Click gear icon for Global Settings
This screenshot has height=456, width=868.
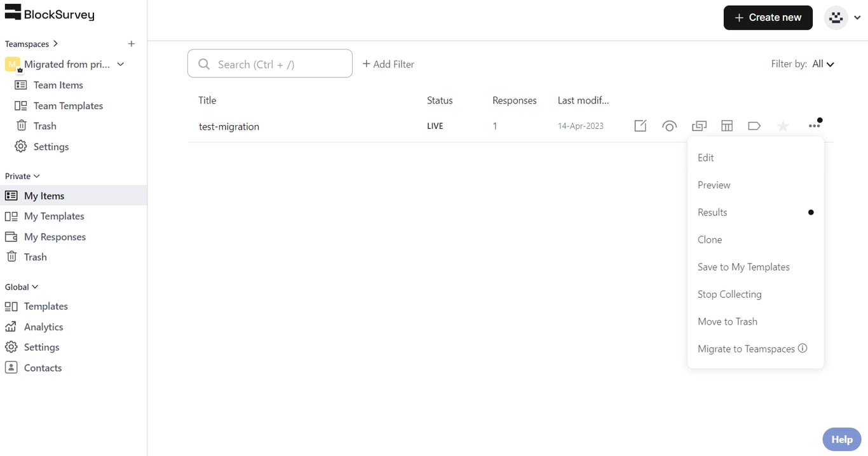11,347
